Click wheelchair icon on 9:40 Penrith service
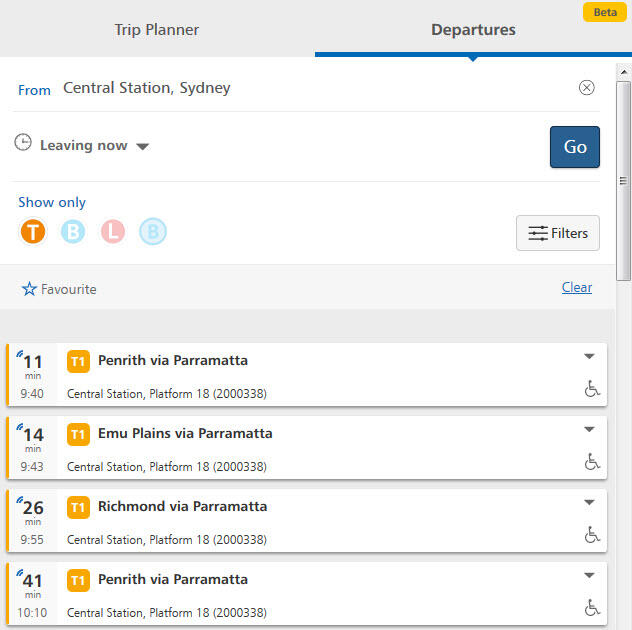 [x=592, y=389]
